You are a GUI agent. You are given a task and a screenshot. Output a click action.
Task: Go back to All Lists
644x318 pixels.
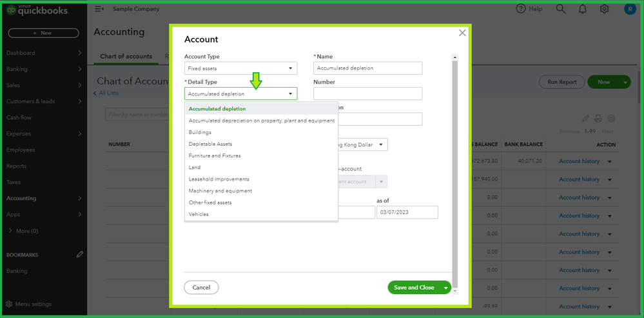[x=106, y=93]
